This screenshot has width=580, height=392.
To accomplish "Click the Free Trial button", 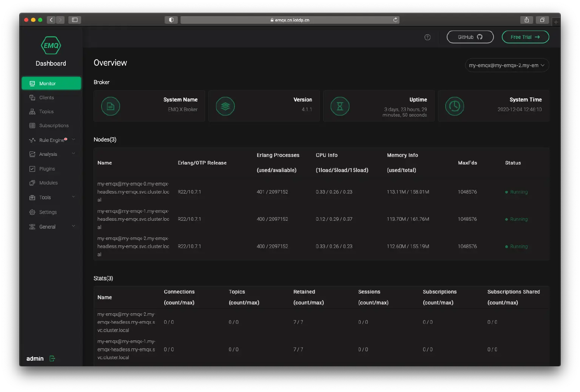I will [x=525, y=37].
